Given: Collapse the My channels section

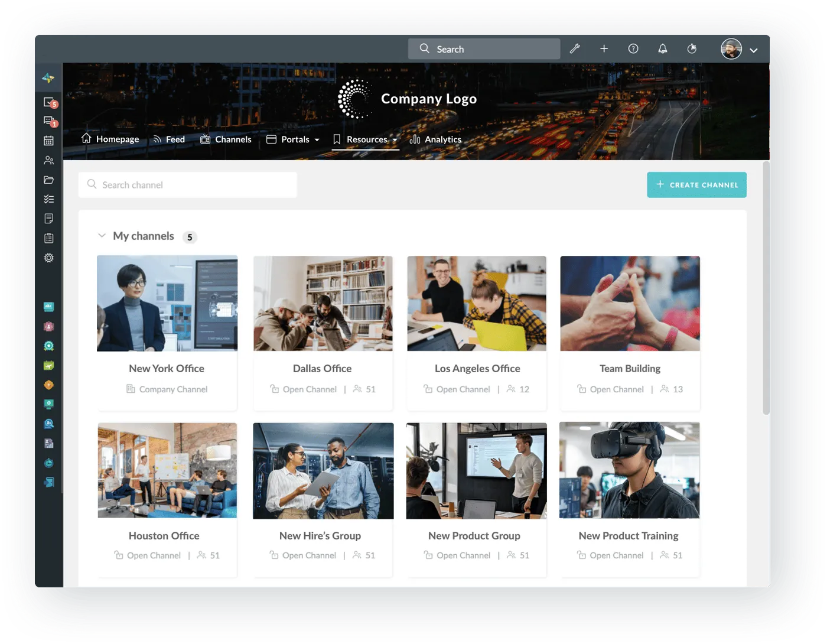Looking at the screenshot, I should [x=102, y=236].
